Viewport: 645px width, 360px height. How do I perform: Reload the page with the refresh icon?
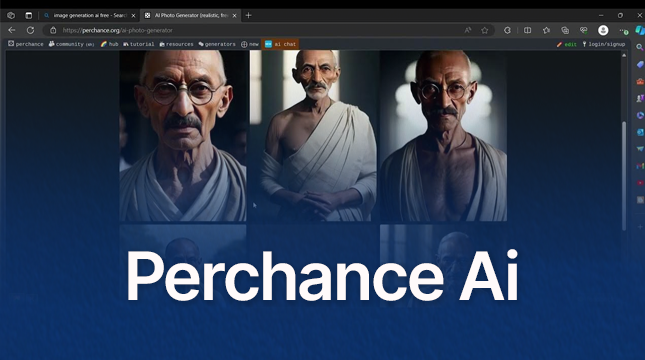pos(30,30)
